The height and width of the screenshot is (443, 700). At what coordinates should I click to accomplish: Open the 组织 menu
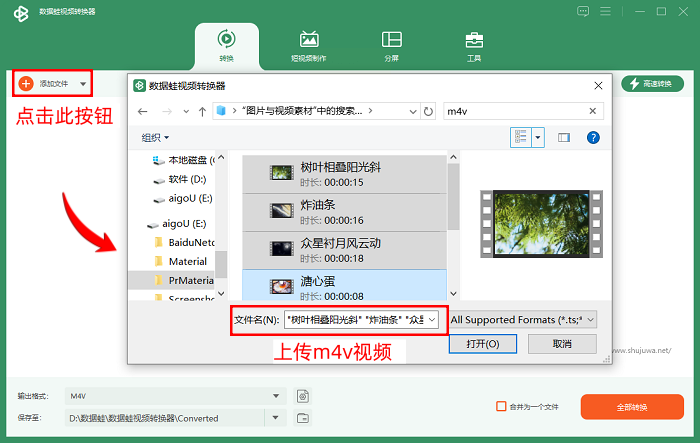click(155, 138)
